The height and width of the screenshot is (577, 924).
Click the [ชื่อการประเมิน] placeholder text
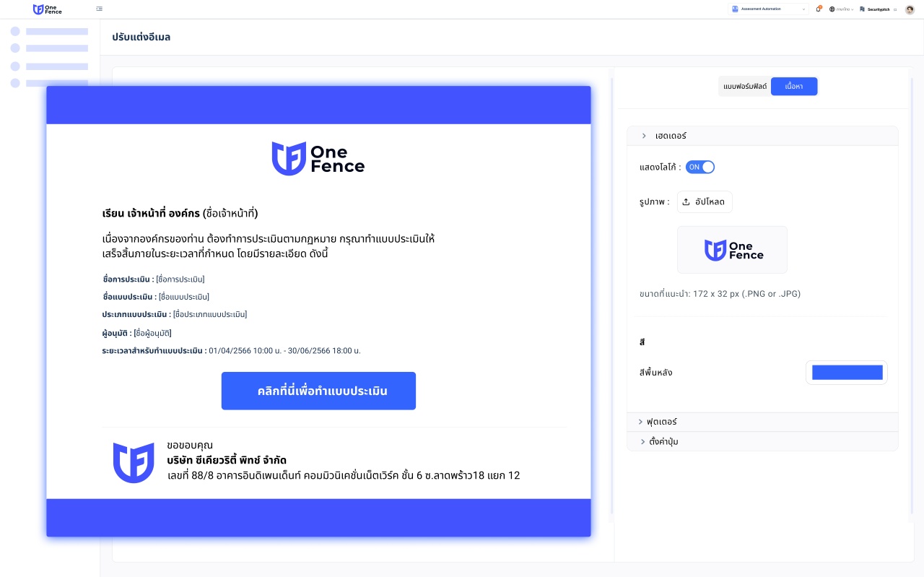click(x=180, y=279)
